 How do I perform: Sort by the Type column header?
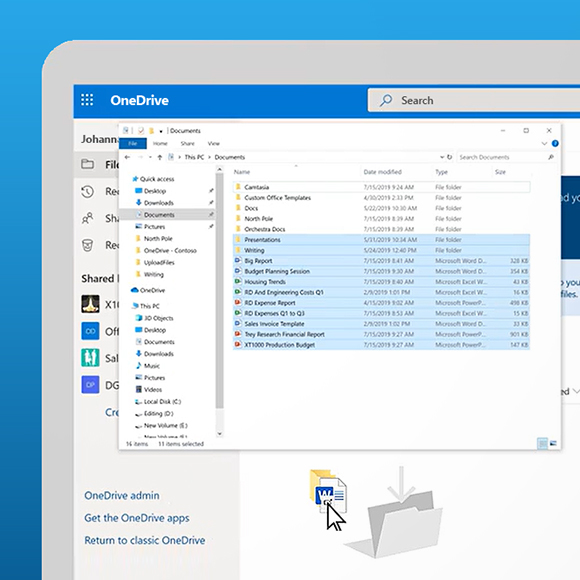click(441, 172)
